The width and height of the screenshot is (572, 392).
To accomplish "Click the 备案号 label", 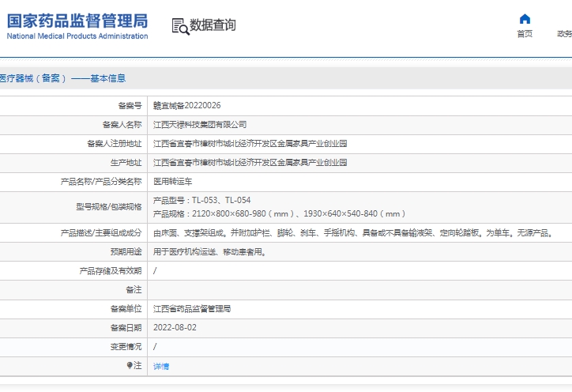I will [130, 105].
